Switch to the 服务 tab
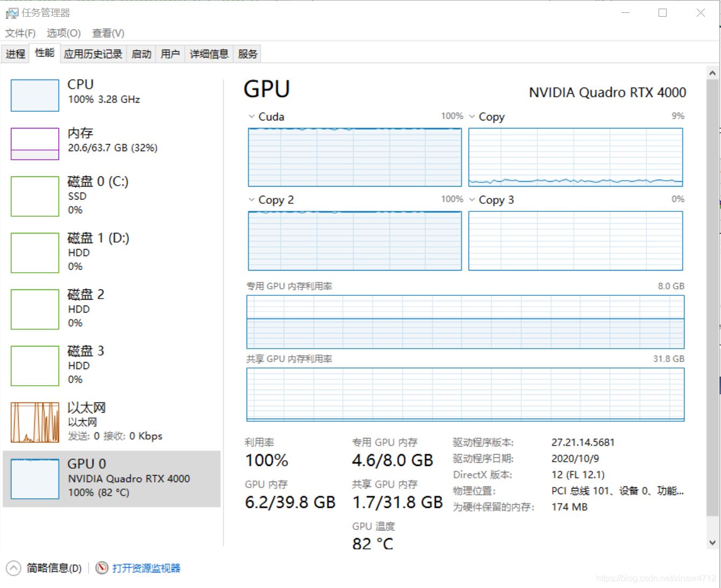The image size is (721, 588). click(248, 54)
